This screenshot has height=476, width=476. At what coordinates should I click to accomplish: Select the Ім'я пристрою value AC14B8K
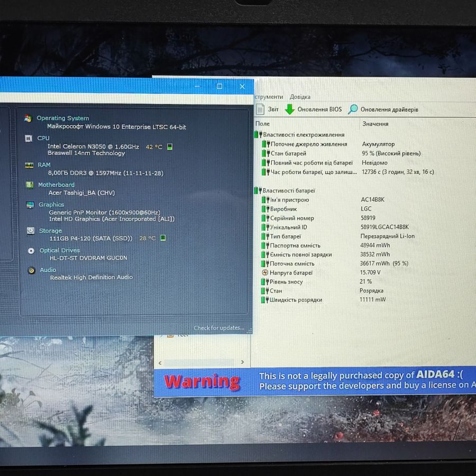[x=372, y=199]
